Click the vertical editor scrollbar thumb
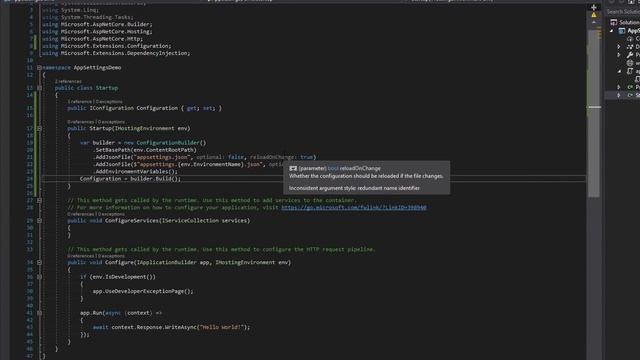640x360 pixels. 594,114
